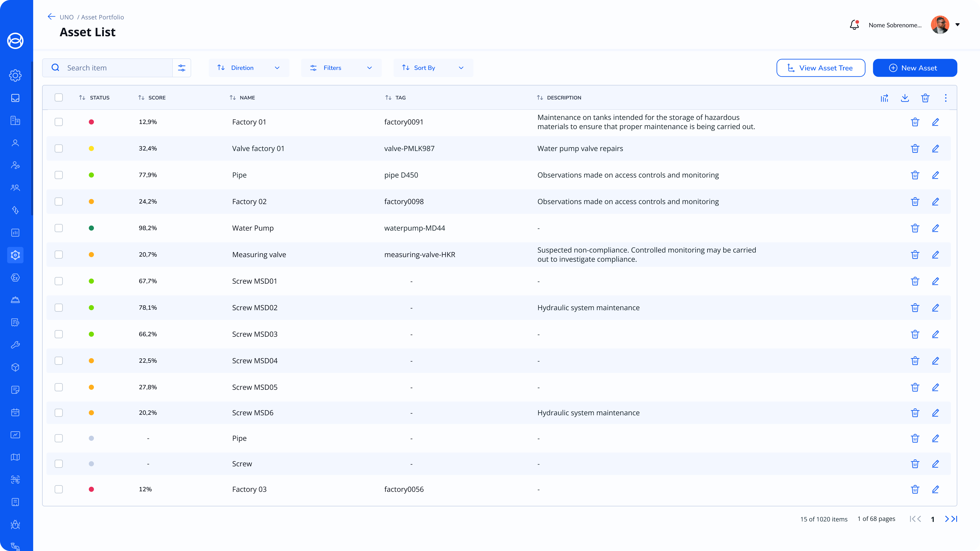Image resolution: width=980 pixels, height=551 pixels.
Task: Check the Valve factory 01 row
Action: [59, 148]
